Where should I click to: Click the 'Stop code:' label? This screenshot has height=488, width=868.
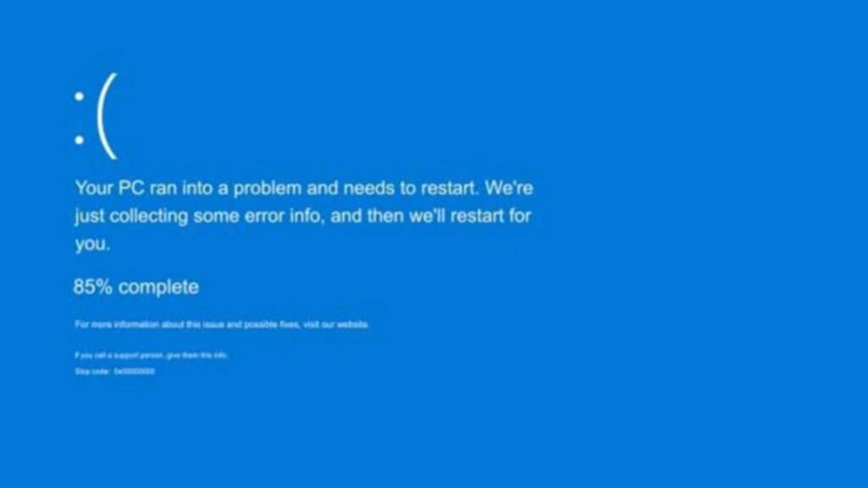click(x=92, y=372)
